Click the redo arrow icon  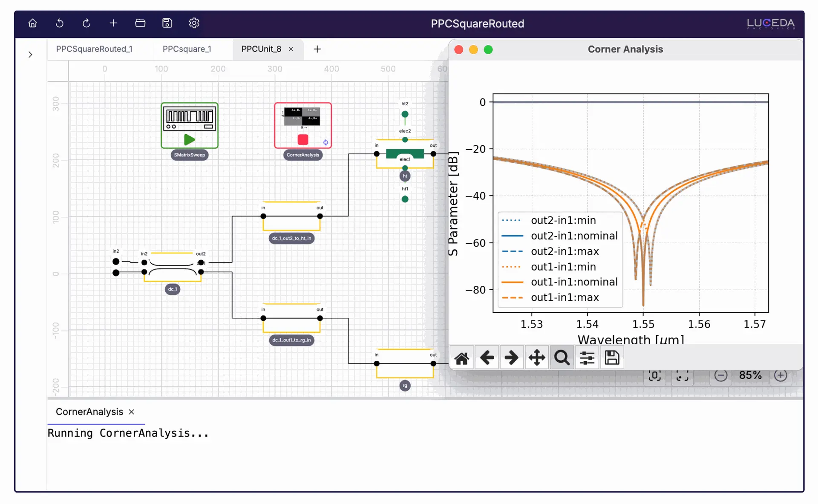coord(86,23)
